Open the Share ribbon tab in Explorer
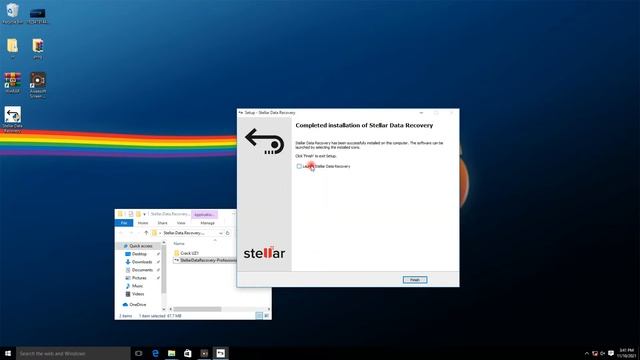 162,223
